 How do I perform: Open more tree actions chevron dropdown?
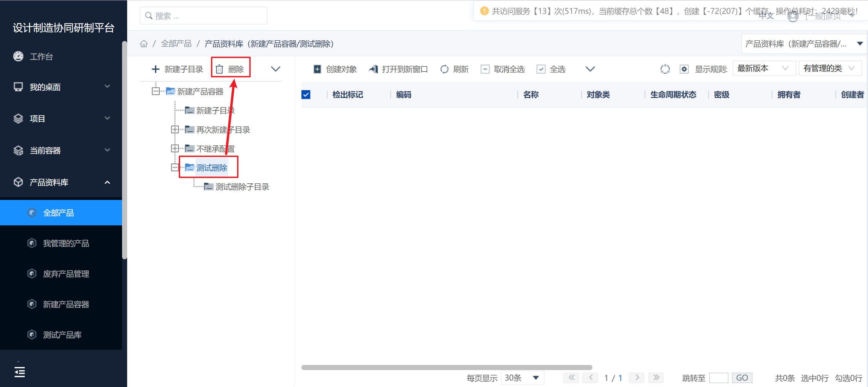pyautogui.click(x=276, y=69)
